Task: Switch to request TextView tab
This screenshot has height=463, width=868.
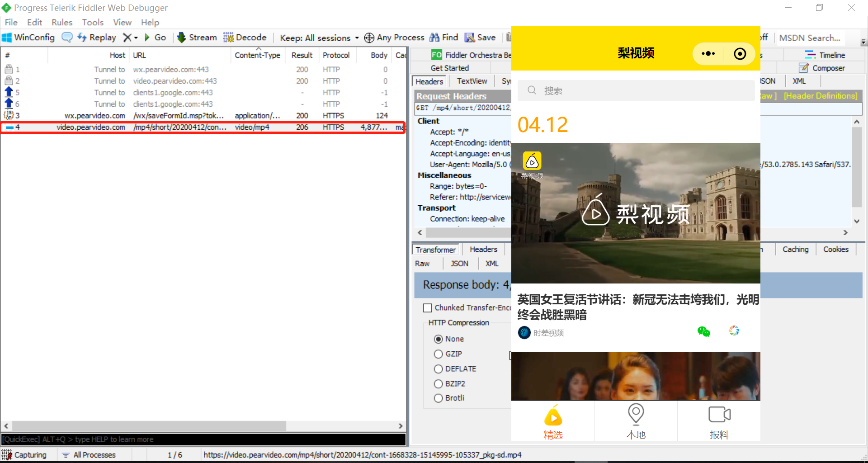Action: click(472, 81)
